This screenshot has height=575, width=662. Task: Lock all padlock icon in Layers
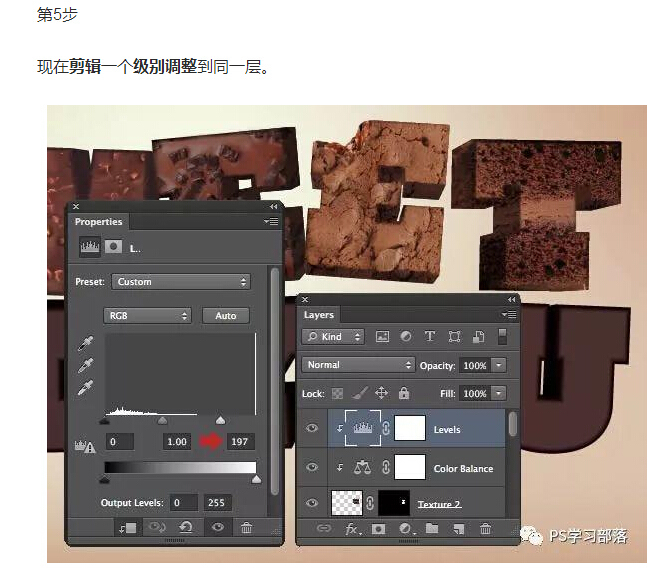404,393
